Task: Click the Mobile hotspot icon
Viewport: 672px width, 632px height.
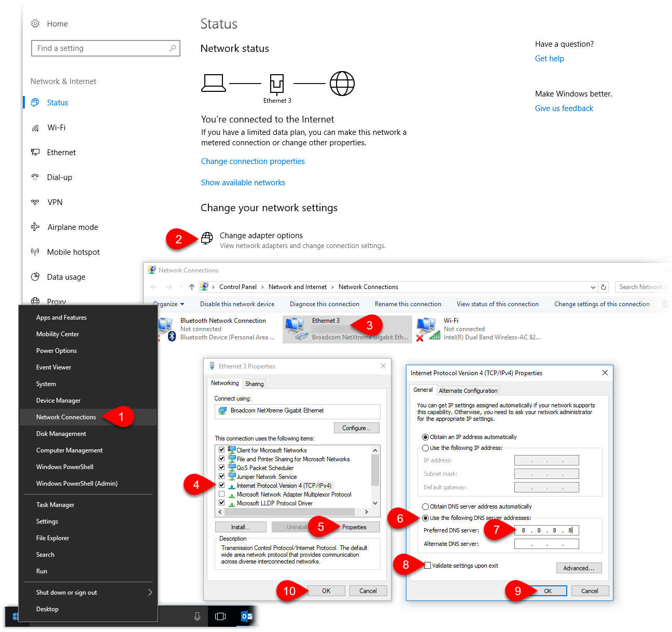Action: [x=35, y=252]
